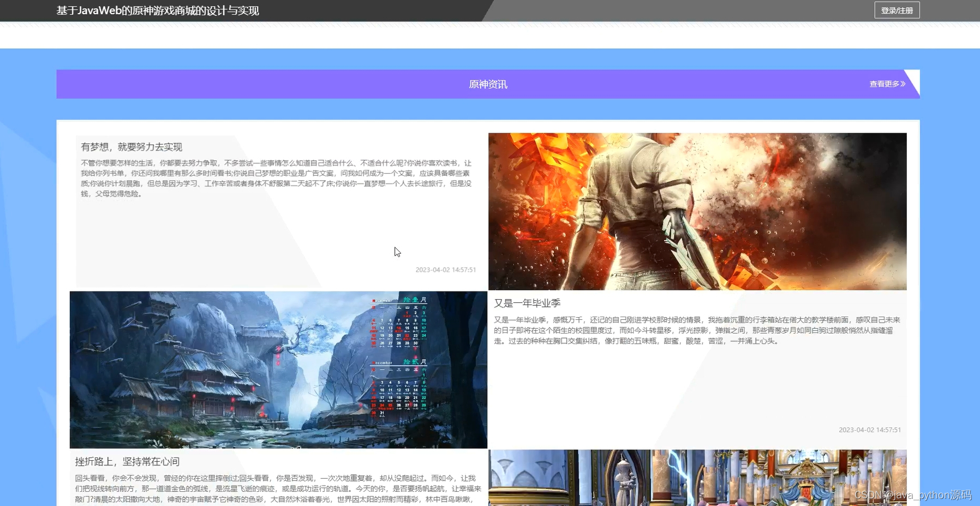Click the timestamp 2023-04-02 14:57:51 under 毕业季 article
Viewport: 980px width, 506px height.
[x=870, y=430]
